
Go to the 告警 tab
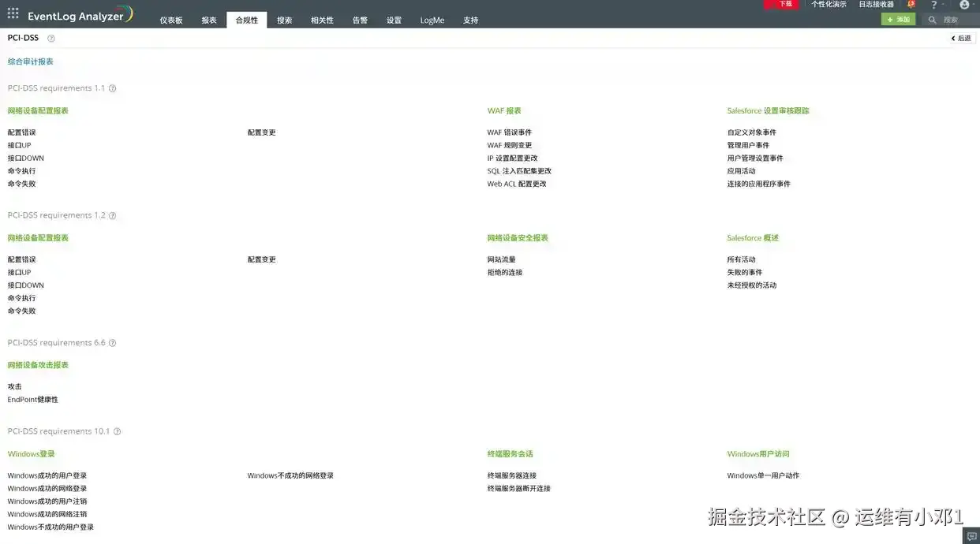coord(360,20)
